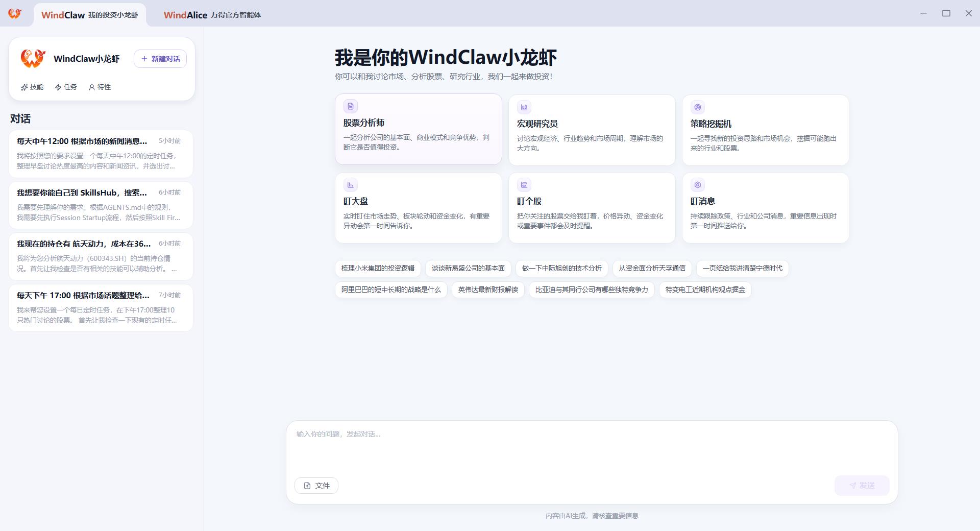Start a new chat with 新建对话
This screenshot has height=531, width=980.
pyautogui.click(x=160, y=59)
